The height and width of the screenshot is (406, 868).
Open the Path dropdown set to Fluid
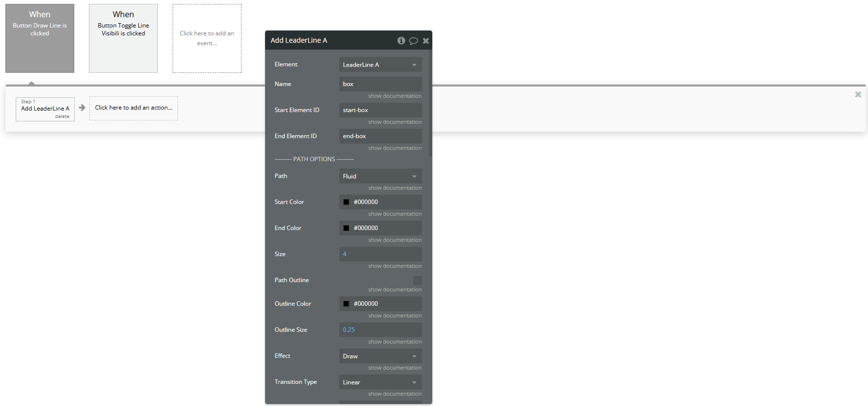coord(381,176)
